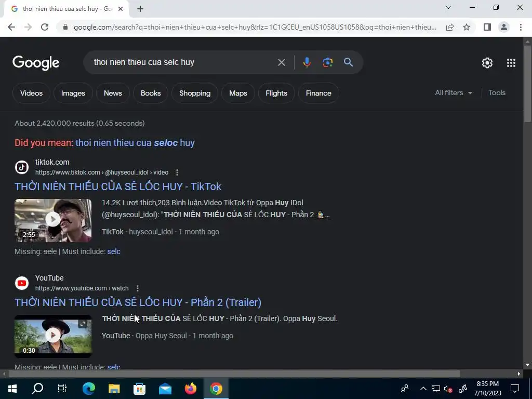Open the Google apps grid

pos(511,63)
